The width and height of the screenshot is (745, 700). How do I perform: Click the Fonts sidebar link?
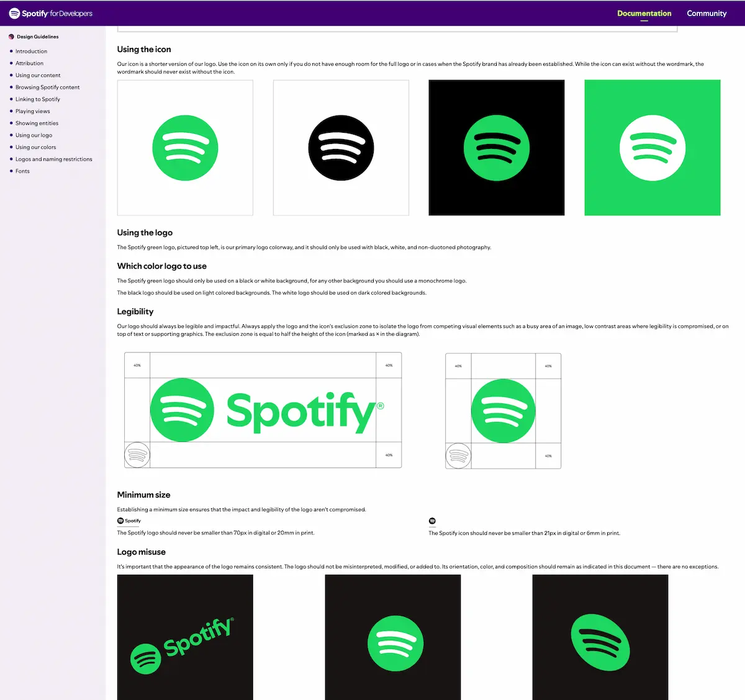pyautogui.click(x=22, y=171)
